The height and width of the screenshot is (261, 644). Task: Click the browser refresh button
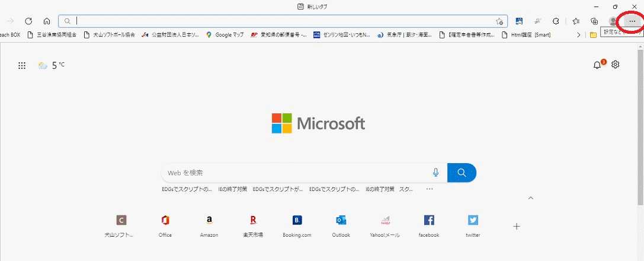tap(28, 21)
